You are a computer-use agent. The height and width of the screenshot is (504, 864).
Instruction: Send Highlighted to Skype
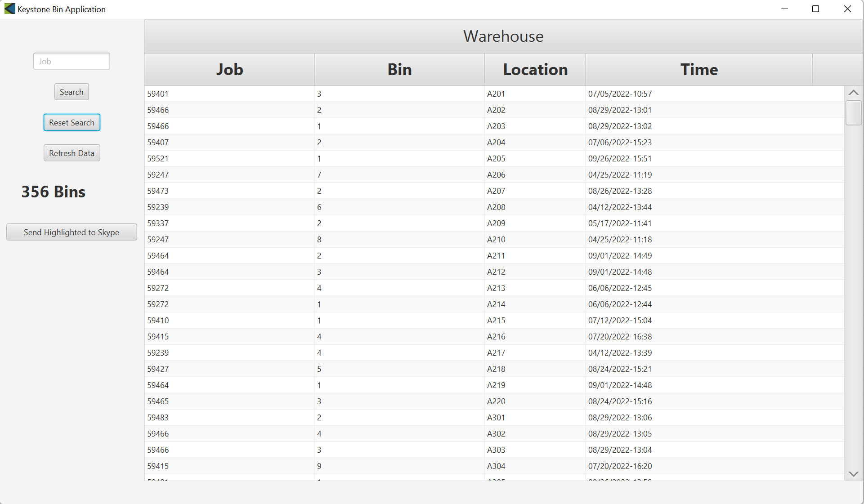pos(72,232)
